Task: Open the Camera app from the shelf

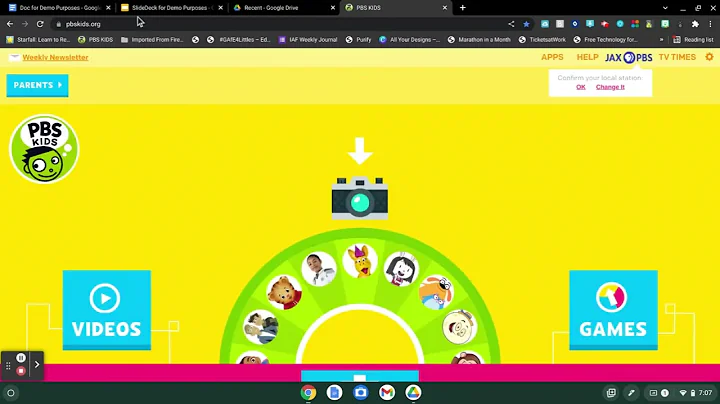Action: pos(360,393)
